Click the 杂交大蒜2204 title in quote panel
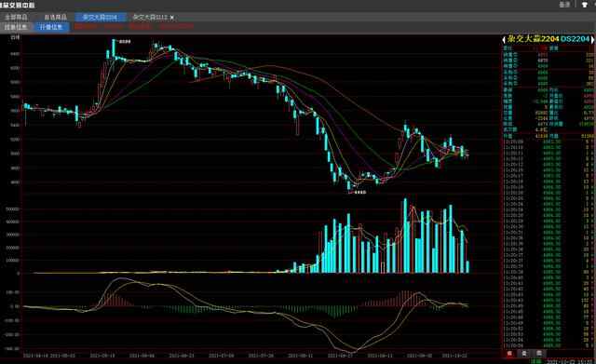This screenshot has width=596, height=364. tap(533, 39)
